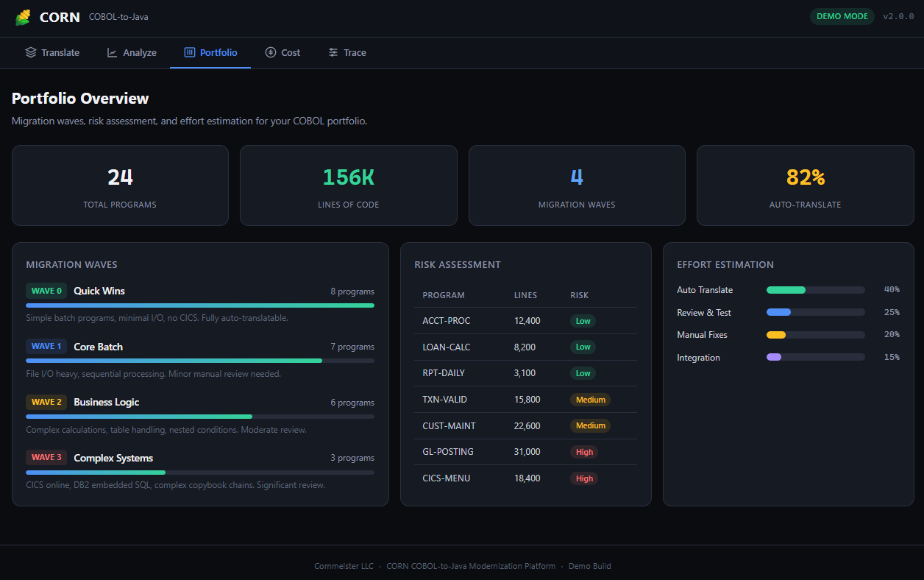This screenshot has height=580, width=924.
Task: Click the Medium risk tag for TXN-VALID
Action: (x=590, y=400)
